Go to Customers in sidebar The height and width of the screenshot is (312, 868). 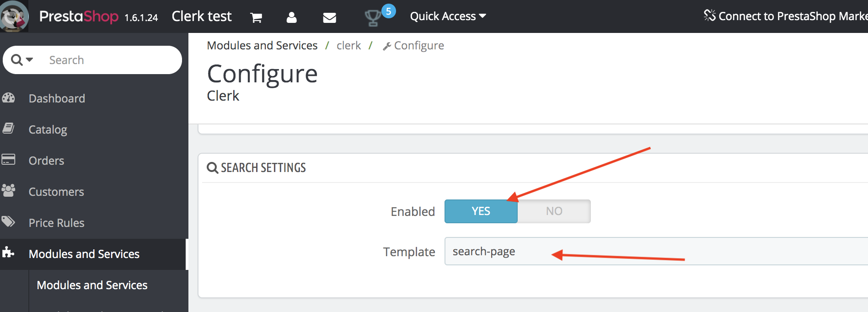click(x=56, y=192)
